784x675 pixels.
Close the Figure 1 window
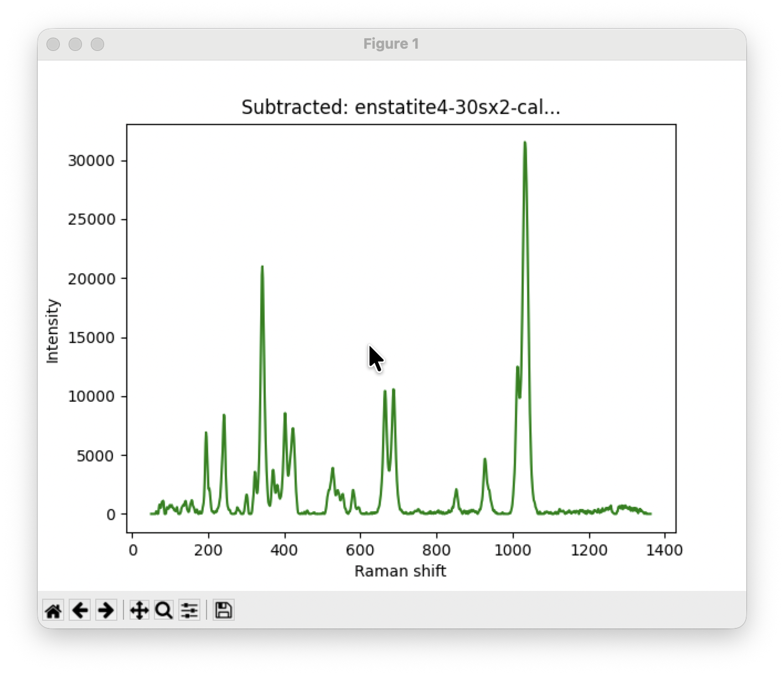point(53,44)
